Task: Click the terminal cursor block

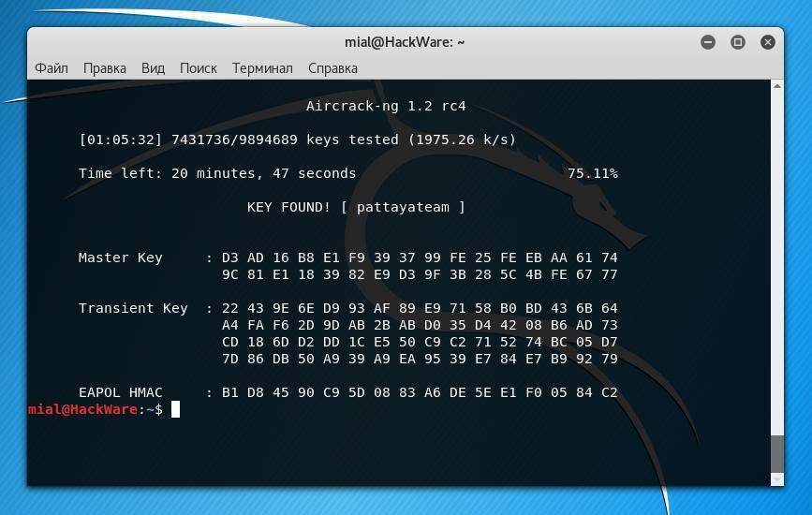Action: [x=175, y=409]
